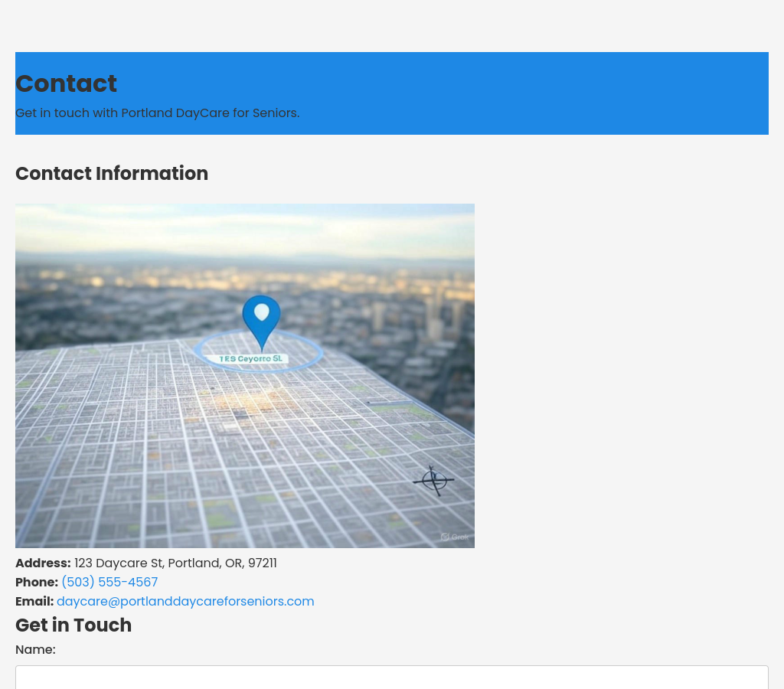Focus the Name text input field
This screenshot has height=689, width=784.
(392, 678)
